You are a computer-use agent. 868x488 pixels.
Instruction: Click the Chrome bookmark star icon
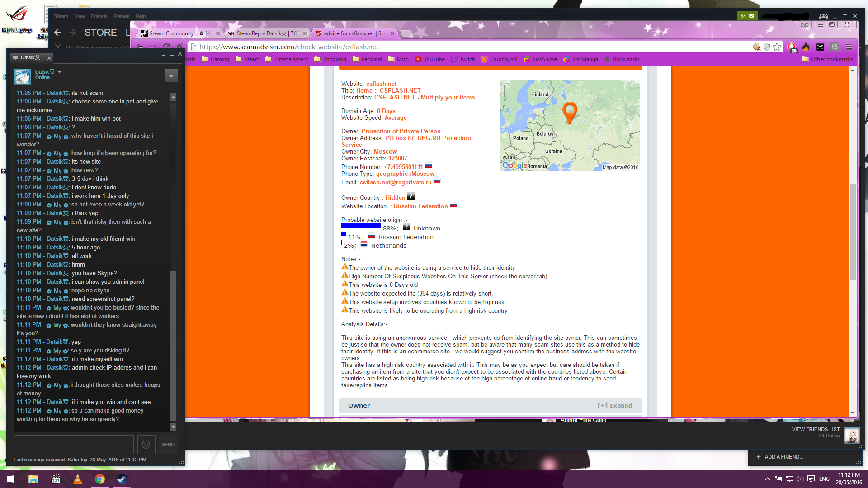pos(777,47)
